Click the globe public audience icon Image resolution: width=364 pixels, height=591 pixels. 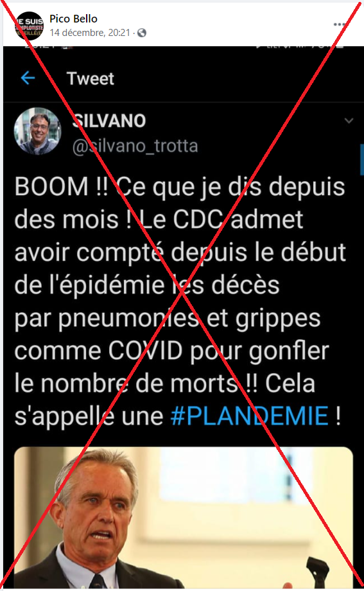(x=142, y=33)
